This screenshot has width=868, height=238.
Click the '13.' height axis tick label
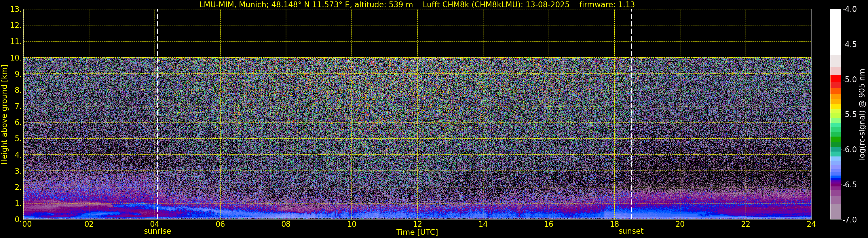pos(16,10)
